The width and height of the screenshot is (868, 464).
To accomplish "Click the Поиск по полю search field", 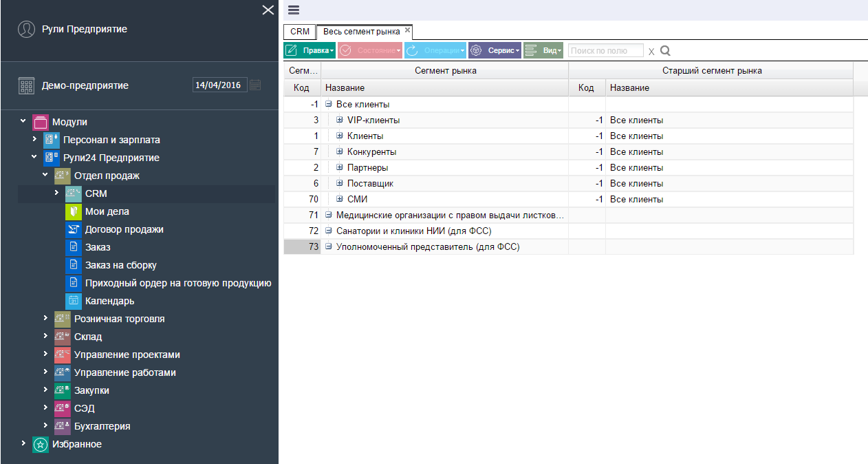I will click(606, 50).
